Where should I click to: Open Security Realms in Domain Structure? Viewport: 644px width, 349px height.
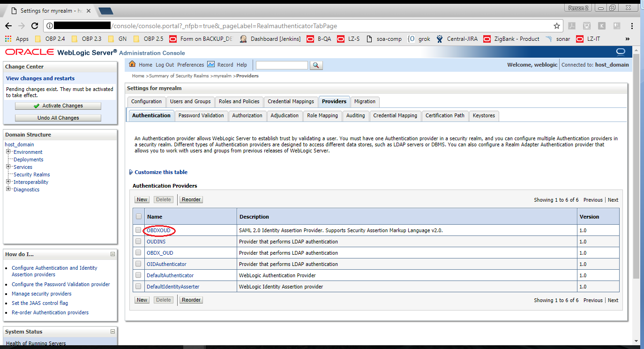(x=32, y=174)
